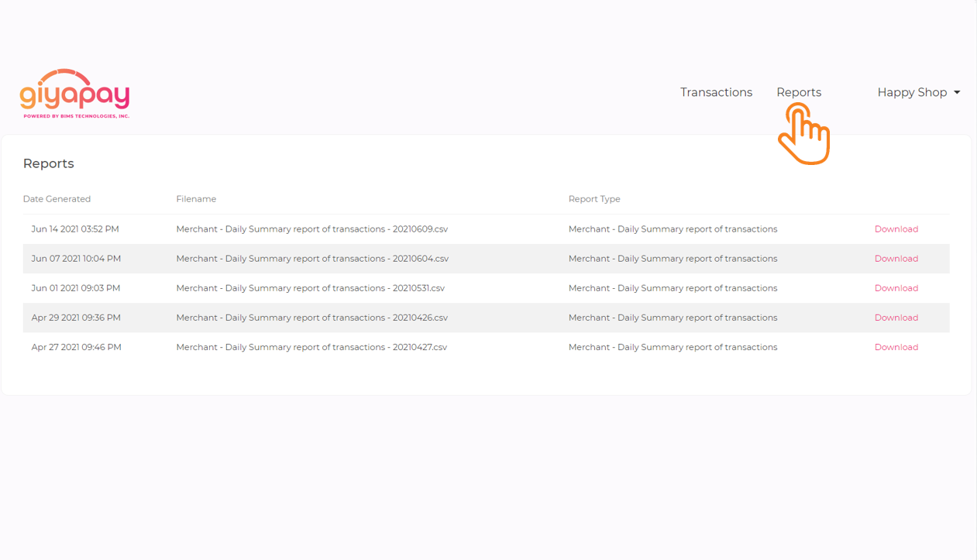Select the 20210426.csv filename entry
977x560 pixels.
[311, 318]
